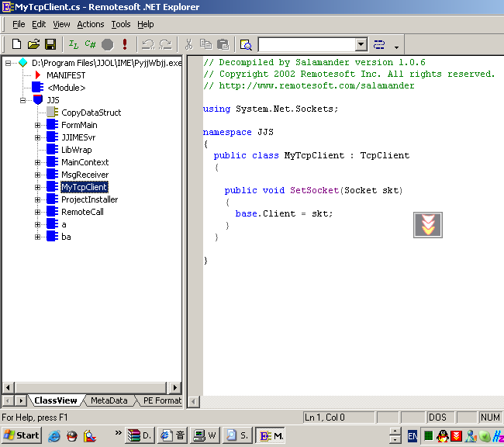Collapse the JJS namespace node
504x447 pixels.
click(24, 100)
